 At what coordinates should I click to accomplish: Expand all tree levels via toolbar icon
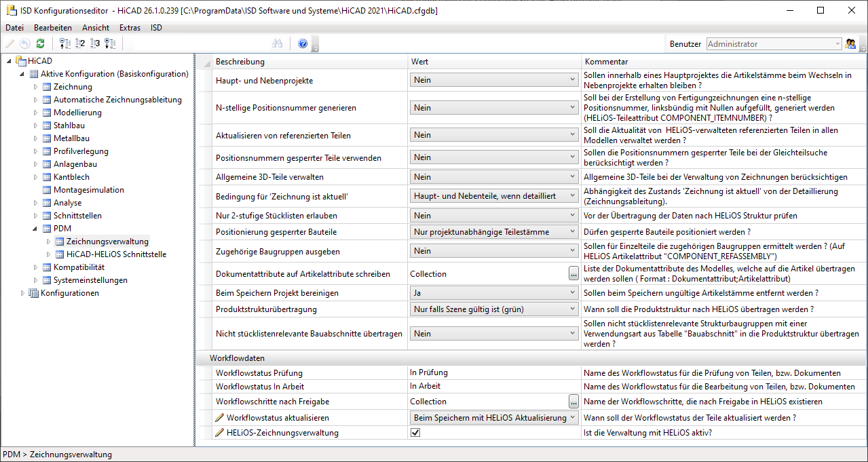[111, 44]
